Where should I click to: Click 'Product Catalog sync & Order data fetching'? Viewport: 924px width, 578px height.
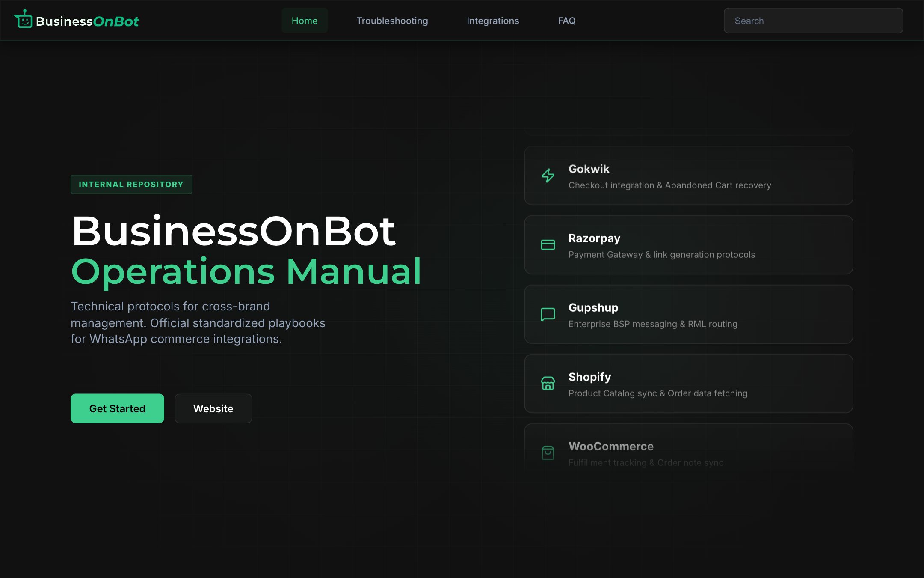click(x=658, y=393)
